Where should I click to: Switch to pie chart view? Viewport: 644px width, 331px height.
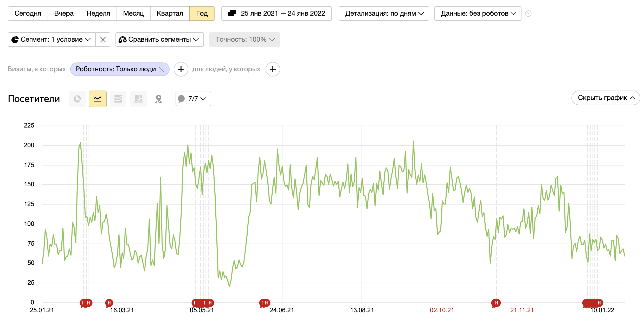coord(77,99)
